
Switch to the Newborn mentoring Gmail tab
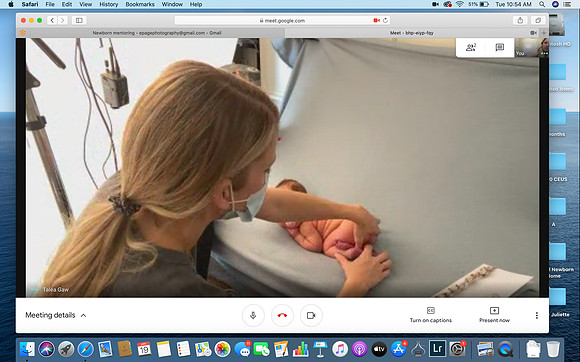157,33
